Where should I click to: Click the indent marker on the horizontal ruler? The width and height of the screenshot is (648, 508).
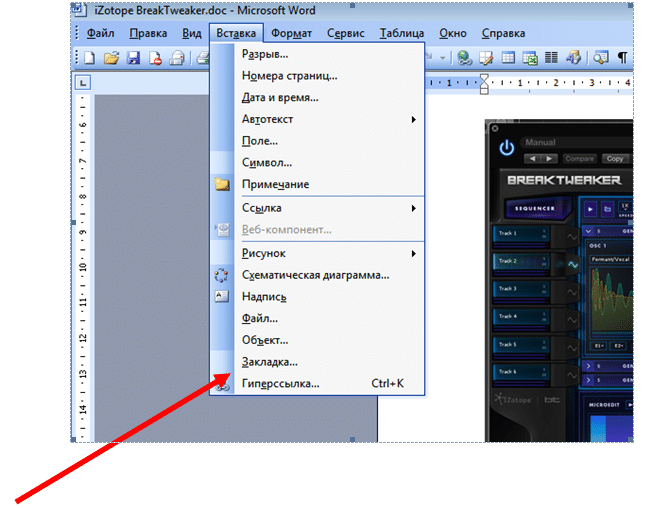(x=484, y=84)
